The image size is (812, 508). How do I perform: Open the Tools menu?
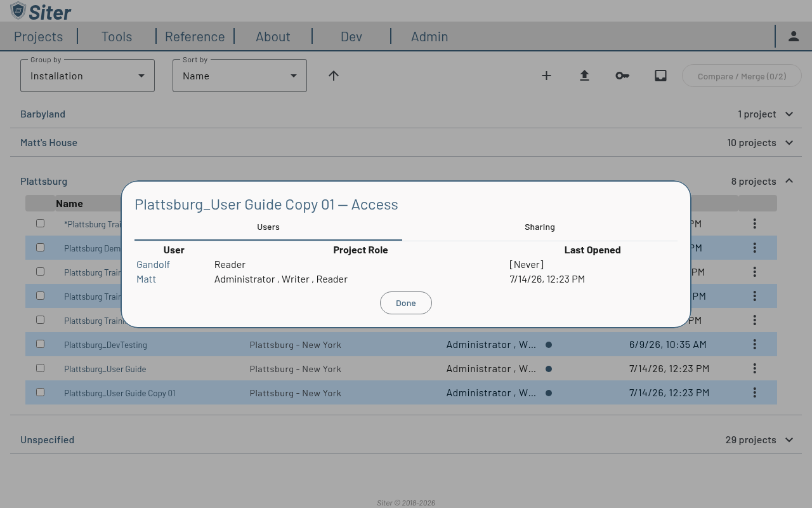click(x=117, y=37)
